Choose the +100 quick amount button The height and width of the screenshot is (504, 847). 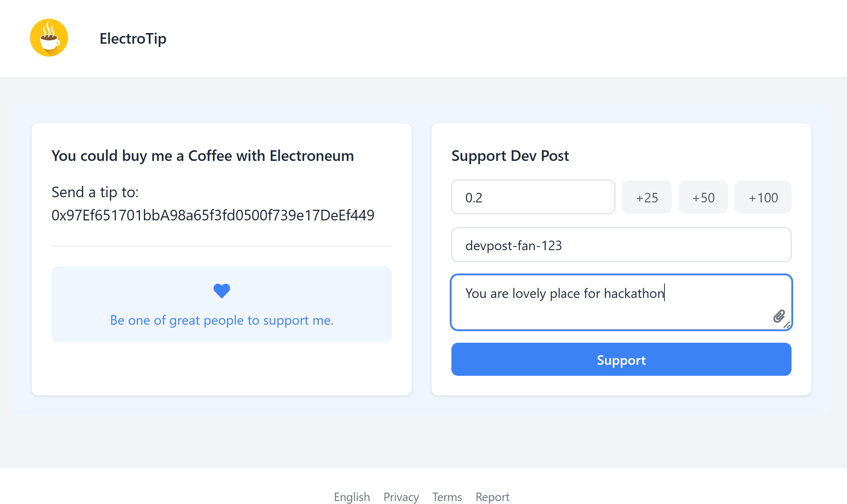pos(763,197)
